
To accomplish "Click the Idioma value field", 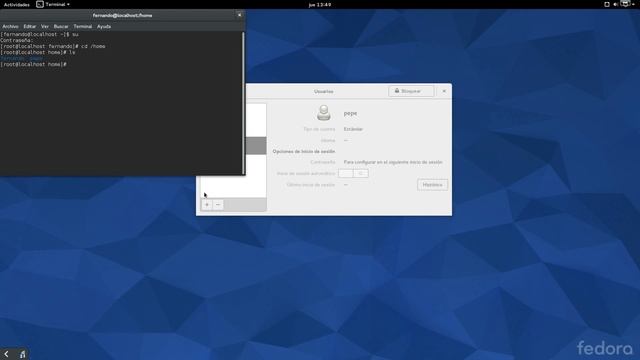I will [x=346, y=140].
